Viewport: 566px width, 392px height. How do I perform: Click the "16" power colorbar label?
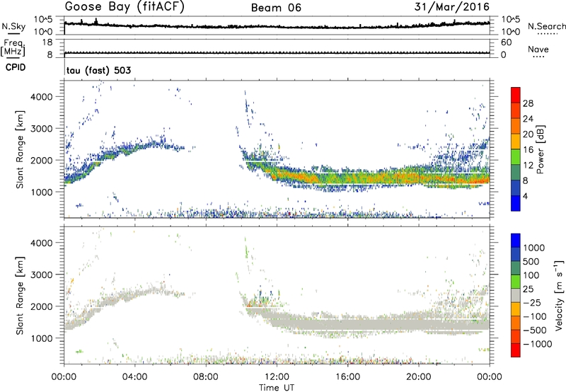528,150
